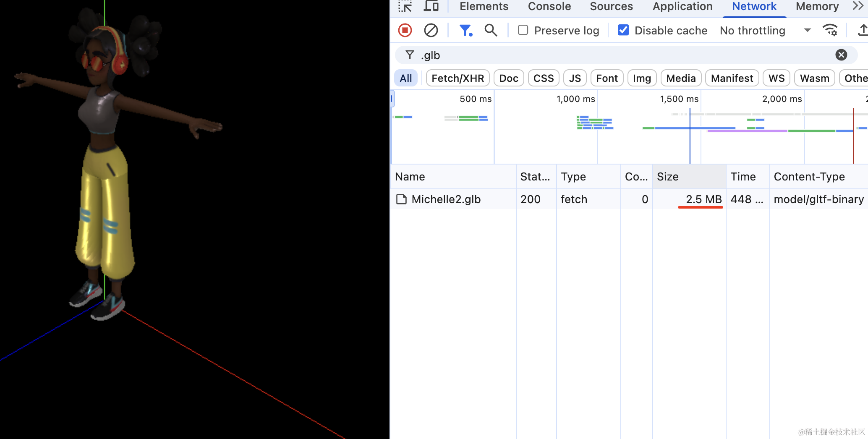Toggle the network filter funnel icon
Image resolution: width=868 pixels, height=439 pixels.
(x=466, y=30)
